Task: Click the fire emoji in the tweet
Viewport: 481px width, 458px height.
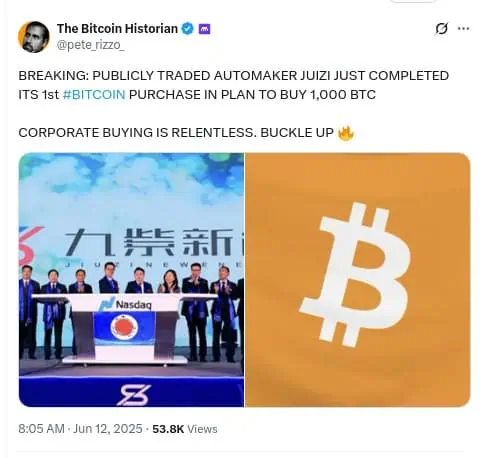Action: pyautogui.click(x=346, y=133)
